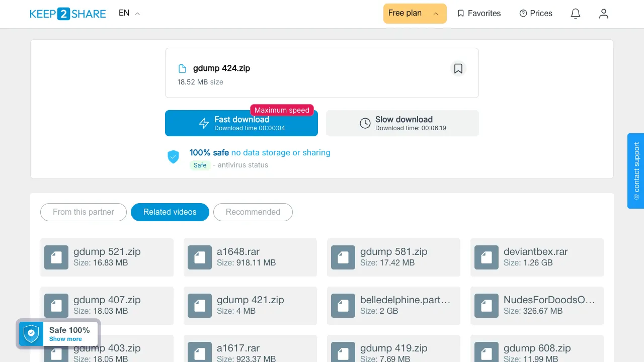Open the gdump 521.zip file name
Image resolution: width=644 pixels, height=362 pixels.
[x=107, y=251]
